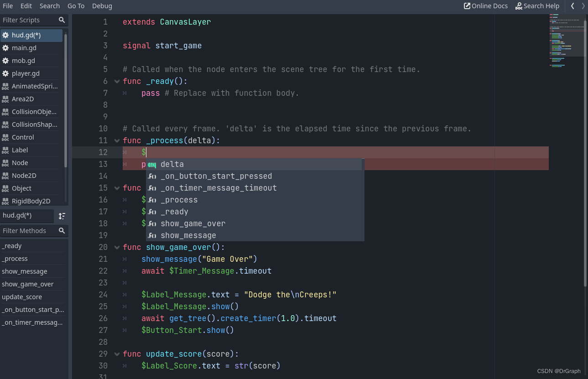
Task: Select player.gd script in list
Action: pyautogui.click(x=31, y=73)
